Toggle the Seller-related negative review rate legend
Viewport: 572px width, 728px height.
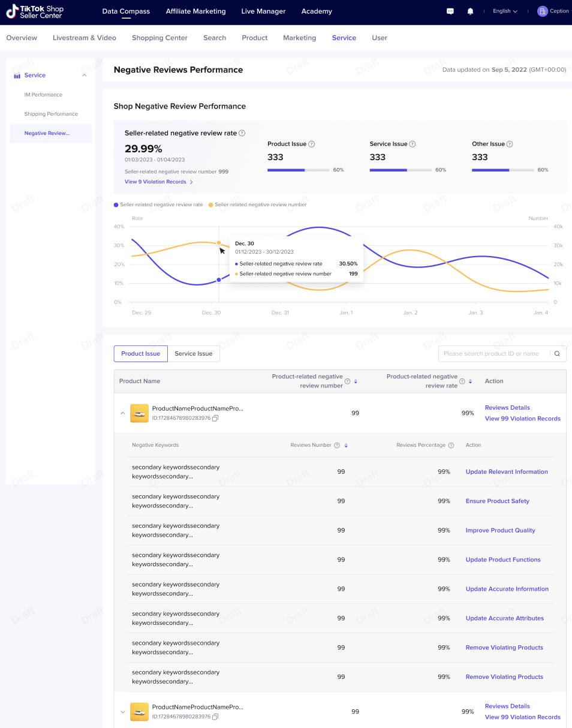158,204
